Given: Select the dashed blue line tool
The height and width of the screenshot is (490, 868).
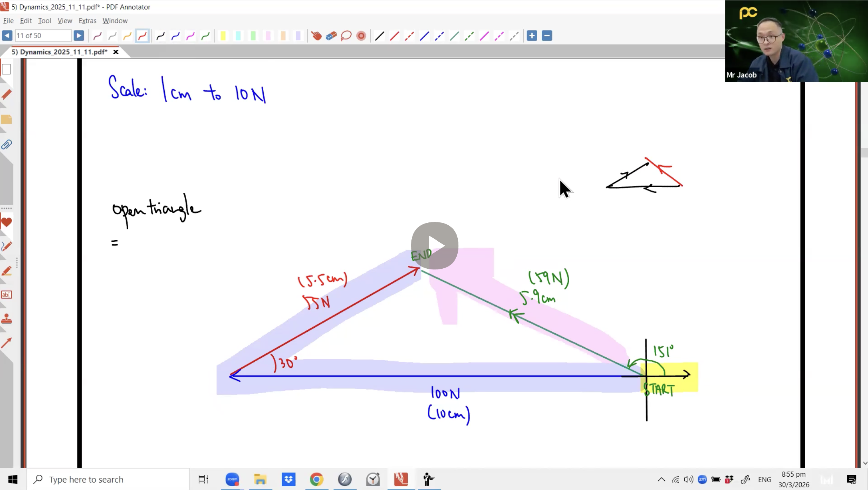Looking at the screenshot, I should click(439, 36).
